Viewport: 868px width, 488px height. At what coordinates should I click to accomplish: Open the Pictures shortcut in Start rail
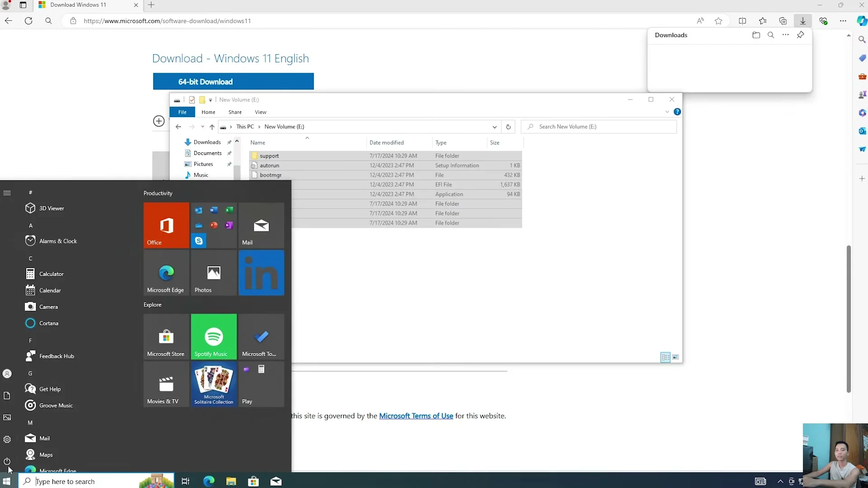pyautogui.click(x=7, y=418)
